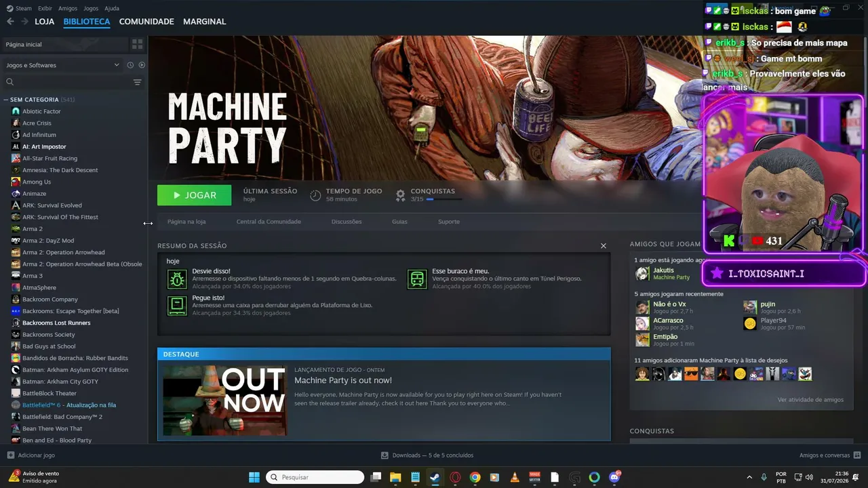This screenshot has height=488, width=868.
Task: Open the Jogos menu
Action: (x=91, y=8)
